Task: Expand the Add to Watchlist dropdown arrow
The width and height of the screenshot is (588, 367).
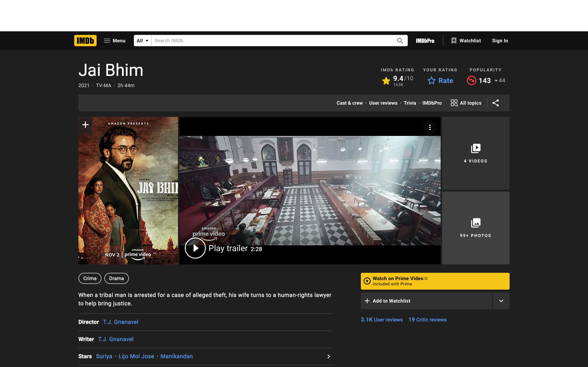Action: 501,301
